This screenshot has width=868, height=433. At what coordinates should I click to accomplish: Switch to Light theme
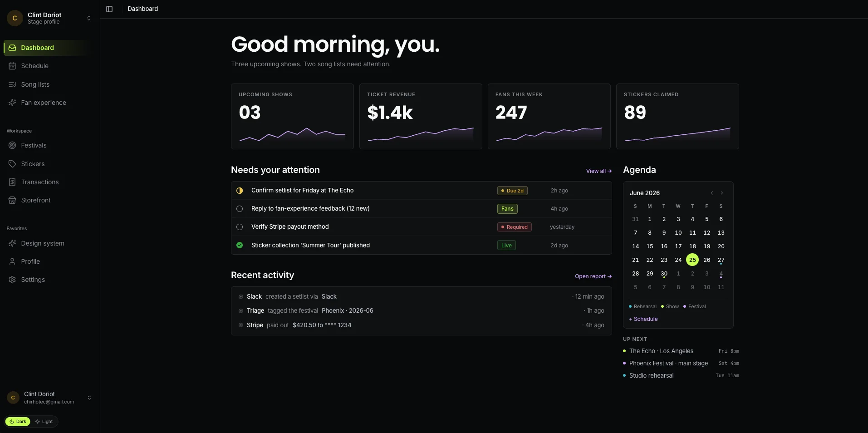point(44,422)
